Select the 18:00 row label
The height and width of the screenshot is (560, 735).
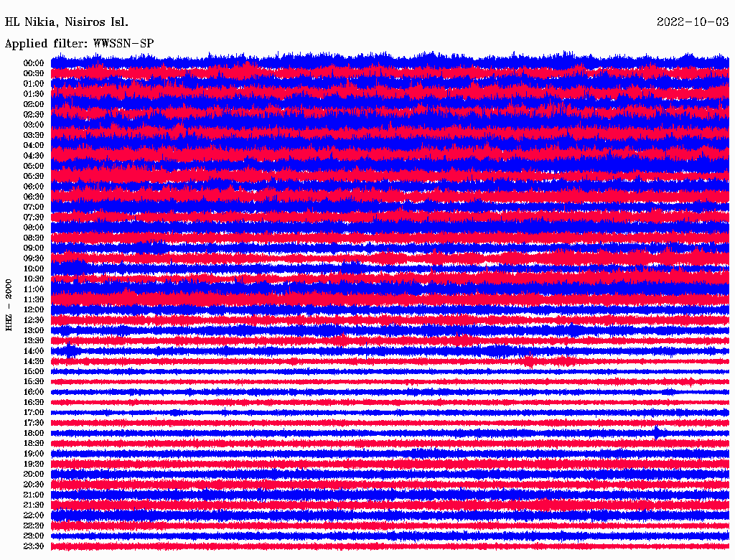coord(34,433)
